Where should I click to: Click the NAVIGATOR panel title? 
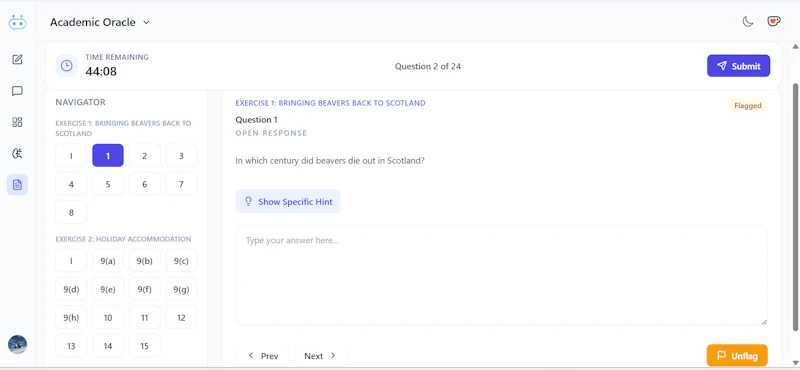point(81,102)
